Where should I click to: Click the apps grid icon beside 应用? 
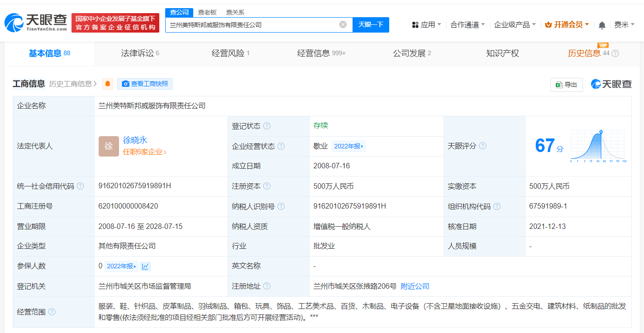click(415, 24)
